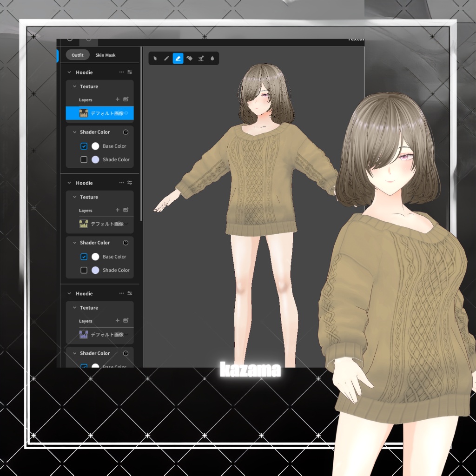Import image layer in third Hoodie's Layers
The width and height of the screenshot is (476, 476).
(126, 320)
